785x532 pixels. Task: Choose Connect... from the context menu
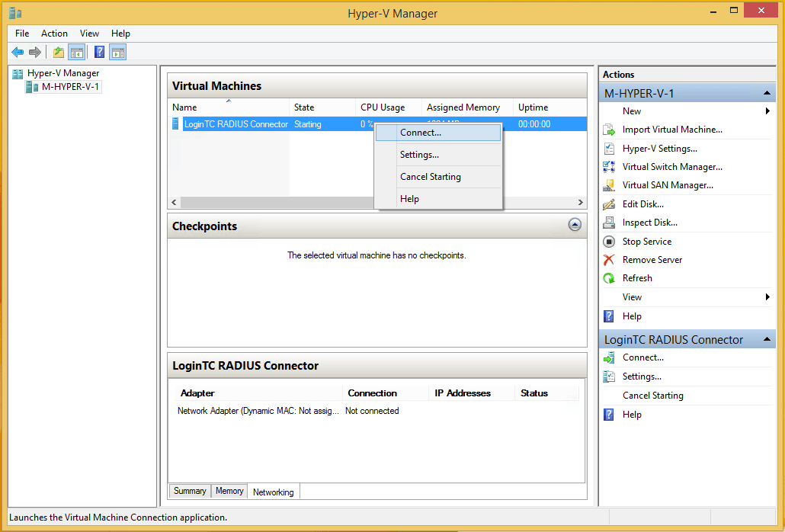(438, 133)
